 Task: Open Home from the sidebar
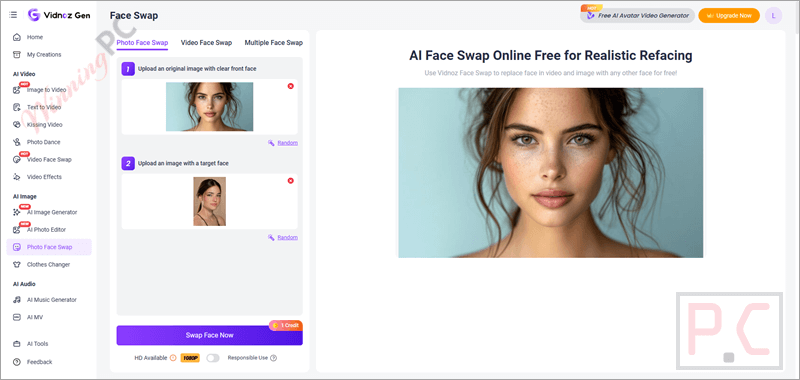[x=35, y=37]
